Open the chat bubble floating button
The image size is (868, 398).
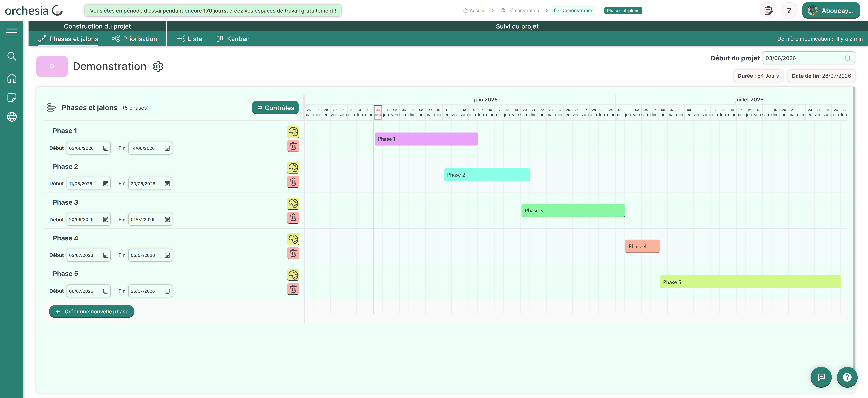(821, 377)
